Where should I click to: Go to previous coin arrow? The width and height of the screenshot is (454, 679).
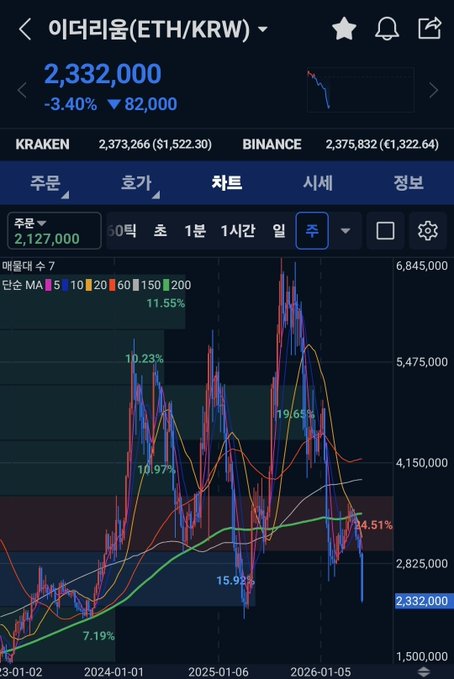(x=22, y=91)
